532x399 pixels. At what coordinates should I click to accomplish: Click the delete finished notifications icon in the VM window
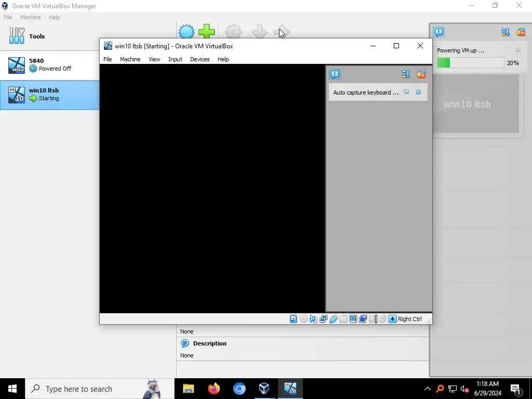421,74
